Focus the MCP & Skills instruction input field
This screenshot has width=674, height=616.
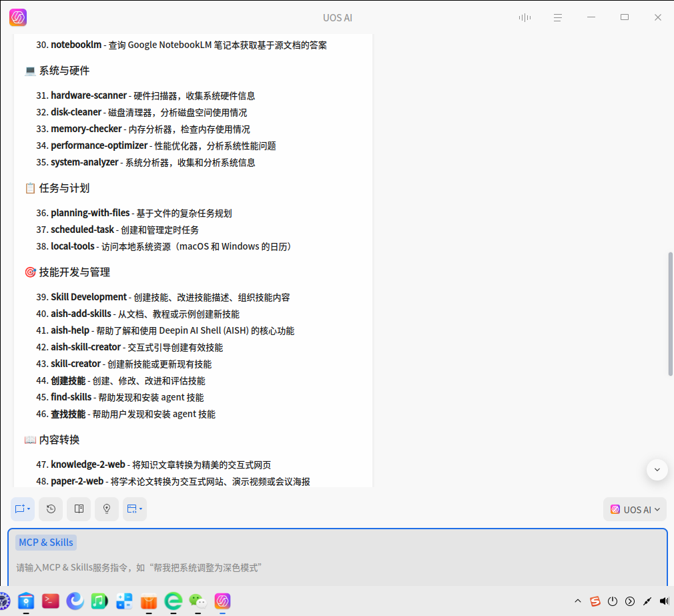pos(334,567)
